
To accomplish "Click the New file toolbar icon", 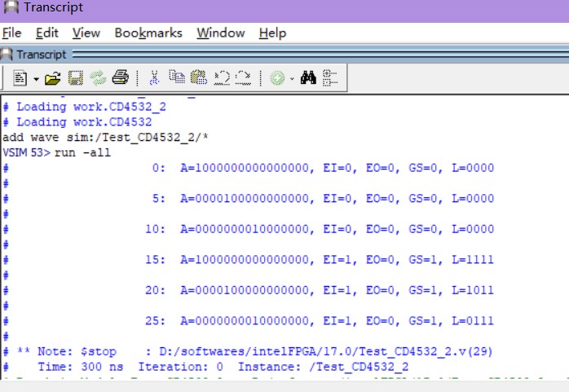I will (20, 78).
